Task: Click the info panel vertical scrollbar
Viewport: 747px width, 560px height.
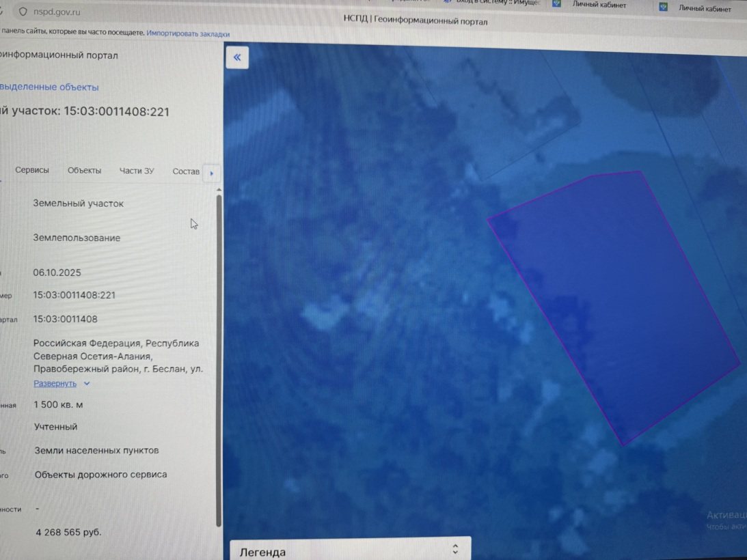Action: coord(219,361)
